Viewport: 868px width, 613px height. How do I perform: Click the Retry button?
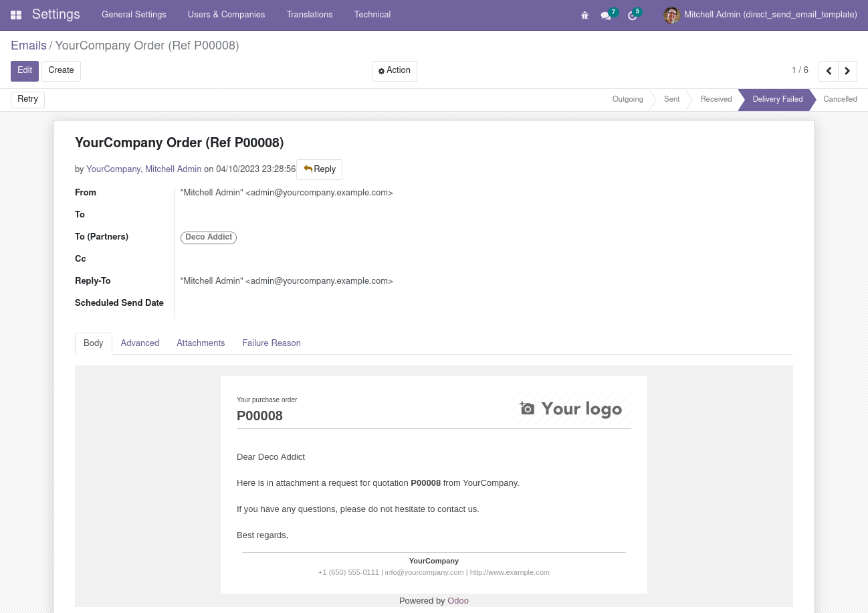(27, 100)
